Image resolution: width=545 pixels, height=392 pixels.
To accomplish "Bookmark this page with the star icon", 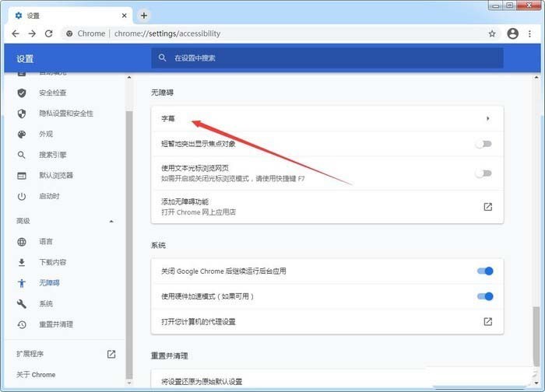I will point(491,33).
